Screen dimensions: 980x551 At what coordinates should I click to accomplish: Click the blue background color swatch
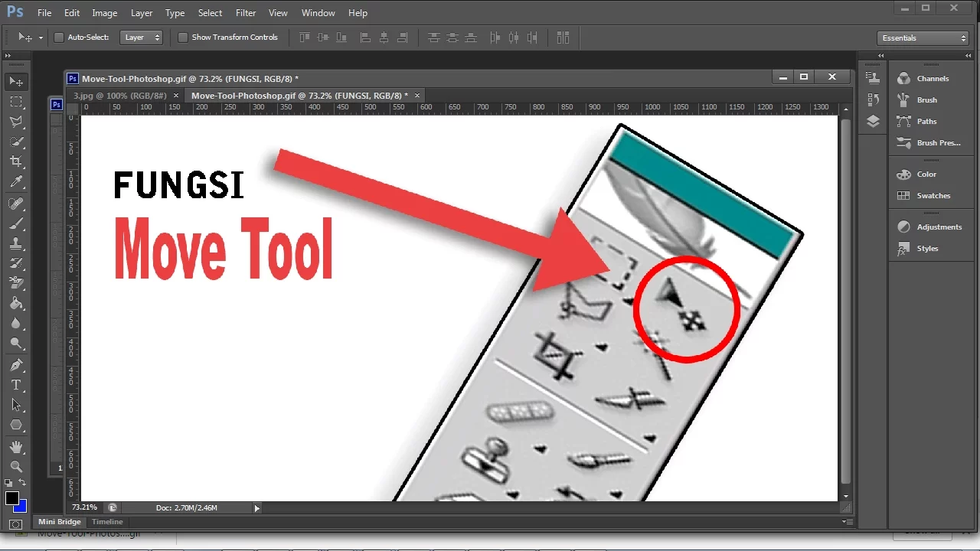[21, 508]
